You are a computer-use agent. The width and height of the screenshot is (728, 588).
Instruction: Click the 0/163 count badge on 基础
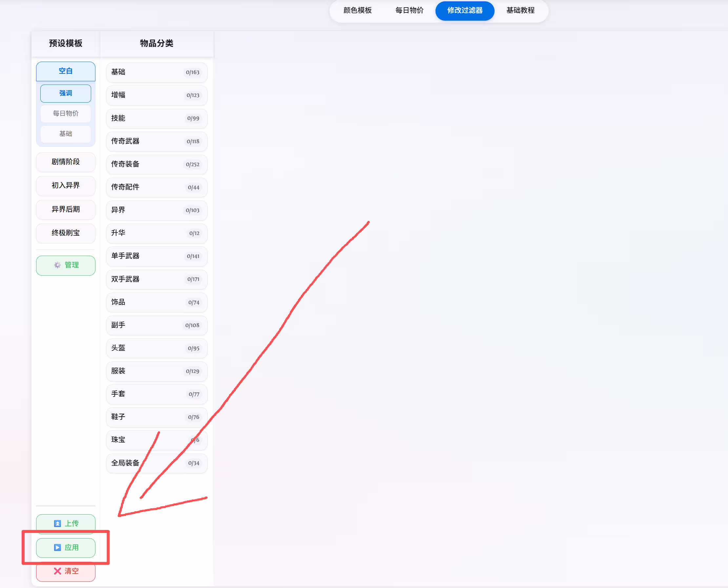(x=192, y=72)
